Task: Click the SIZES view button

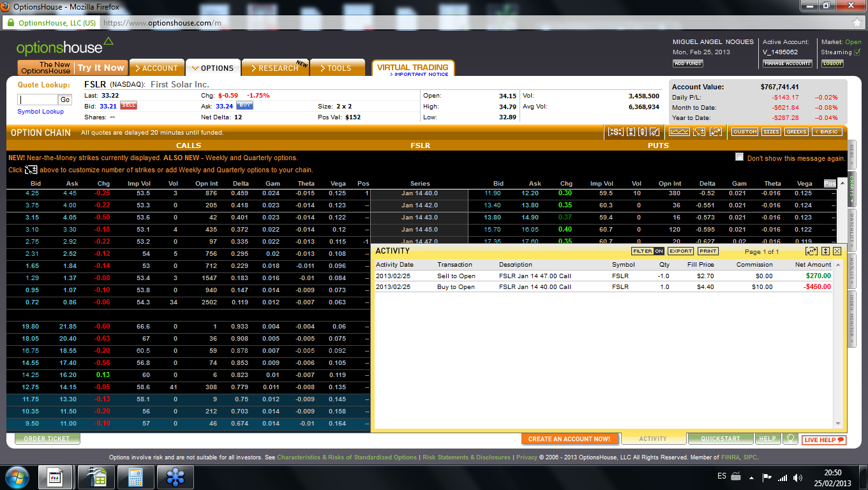Action: [771, 132]
